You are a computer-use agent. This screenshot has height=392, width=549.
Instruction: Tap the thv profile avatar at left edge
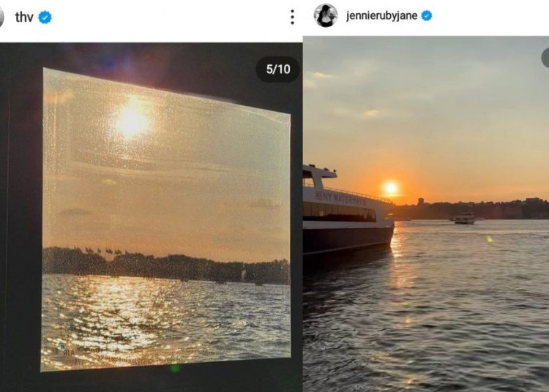[x=2, y=17]
